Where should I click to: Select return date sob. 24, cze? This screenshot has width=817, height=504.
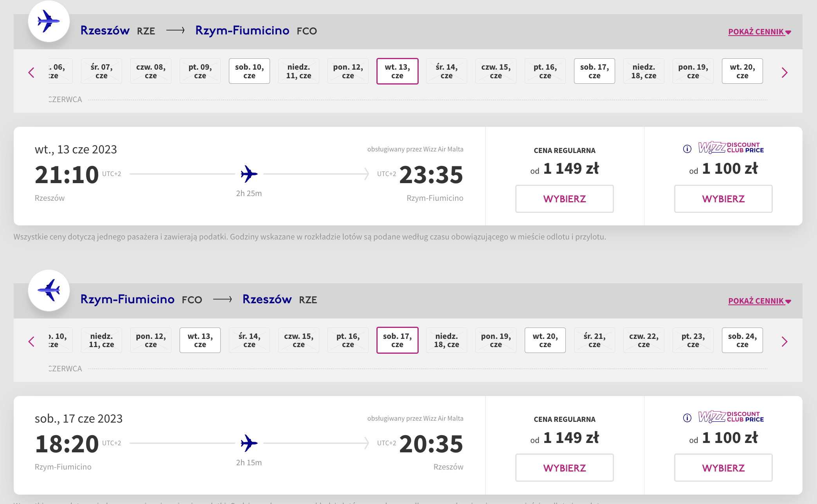pos(742,340)
